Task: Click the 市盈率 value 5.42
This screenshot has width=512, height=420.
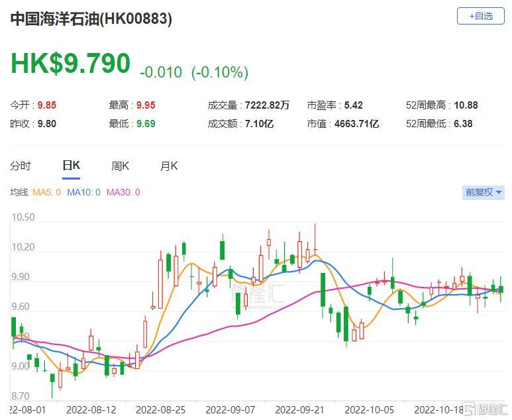Action: (x=353, y=105)
